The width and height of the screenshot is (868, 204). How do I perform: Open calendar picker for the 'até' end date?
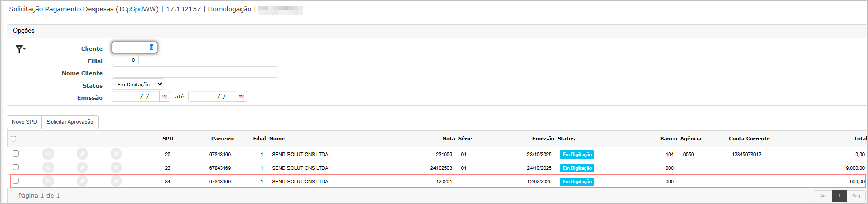click(x=241, y=97)
